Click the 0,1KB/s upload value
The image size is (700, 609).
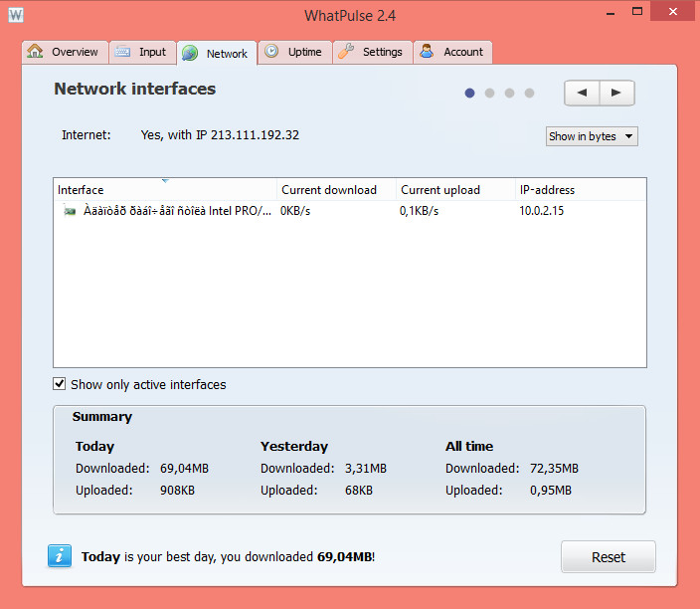pyautogui.click(x=419, y=211)
